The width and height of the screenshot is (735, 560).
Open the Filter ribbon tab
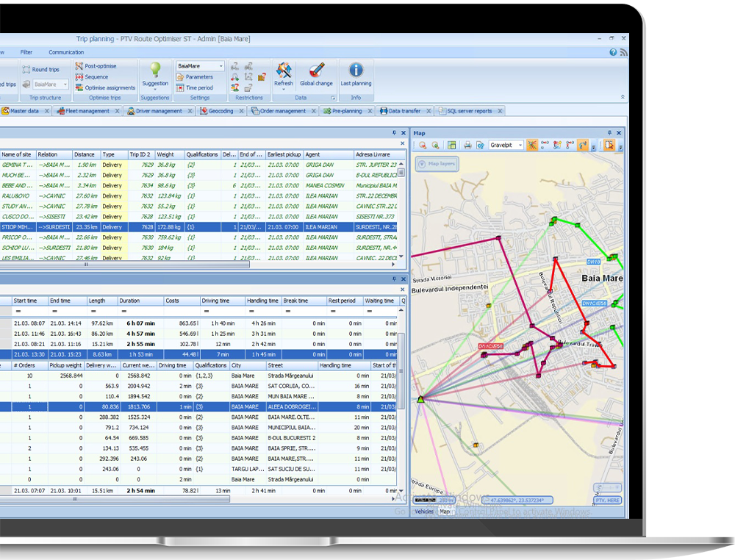pyautogui.click(x=26, y=52)
